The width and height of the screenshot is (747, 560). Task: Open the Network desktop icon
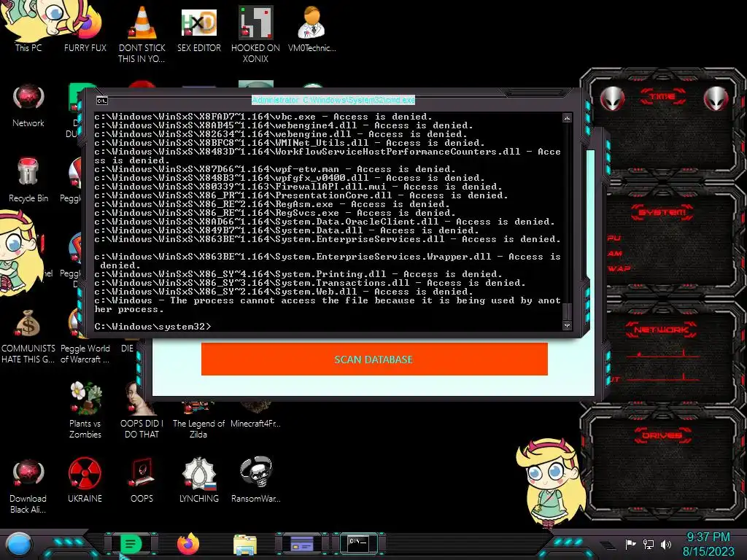[28, 105]
